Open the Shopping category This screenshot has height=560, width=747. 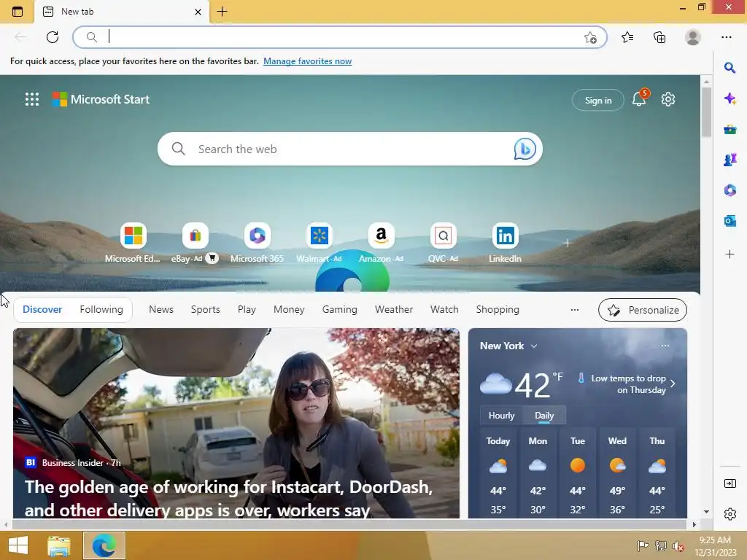[x=498, y=309]
